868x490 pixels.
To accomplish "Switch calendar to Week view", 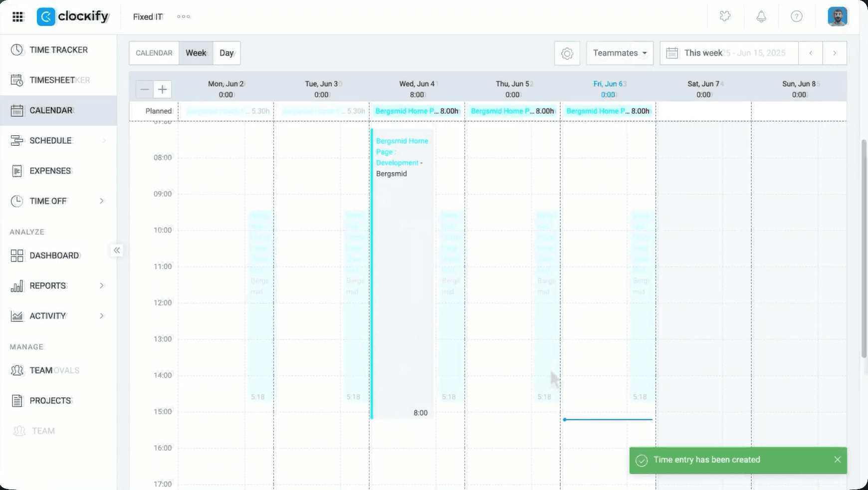I will [196, 53].
